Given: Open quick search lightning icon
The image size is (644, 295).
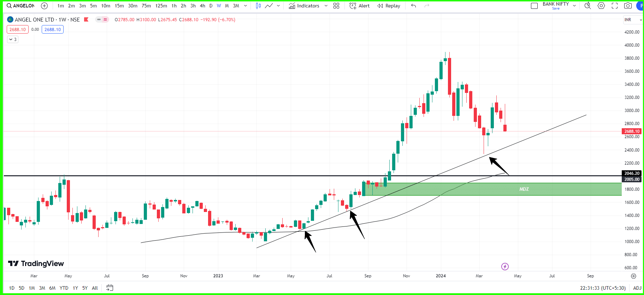Looking at the screenshot, I should [587, 6].
